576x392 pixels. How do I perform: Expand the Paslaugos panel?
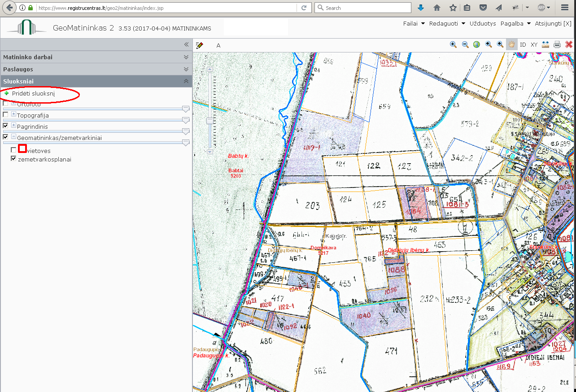[186, 70]
